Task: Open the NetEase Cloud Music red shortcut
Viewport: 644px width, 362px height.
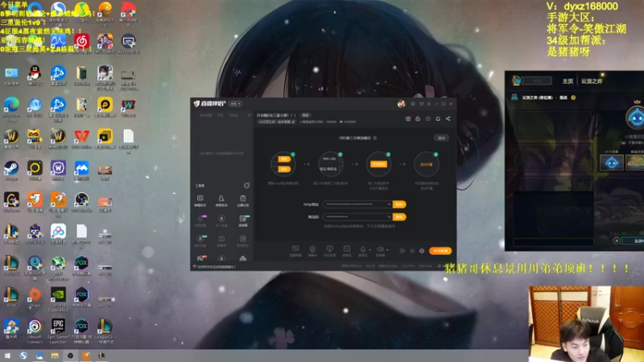Action: pyautogui.click(x=81, y=42)
